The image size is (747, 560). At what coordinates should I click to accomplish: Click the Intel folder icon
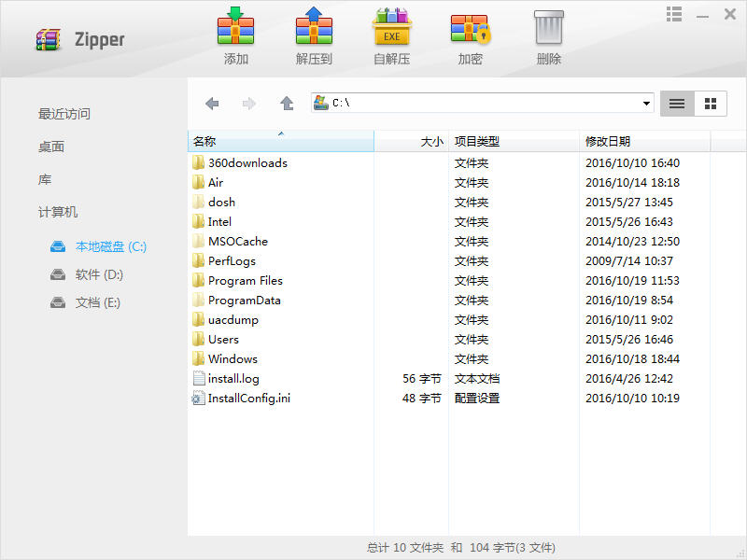[x=198, y=221]
